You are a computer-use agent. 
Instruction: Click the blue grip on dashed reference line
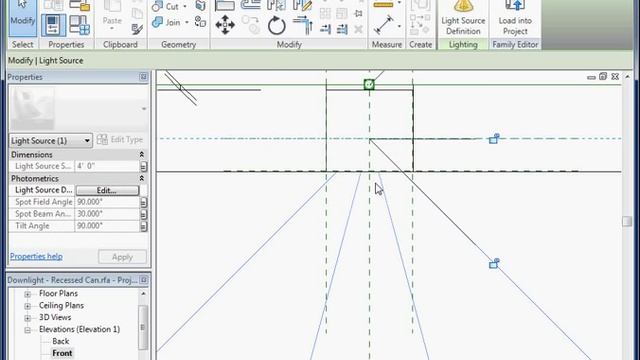tap(494, 138)
